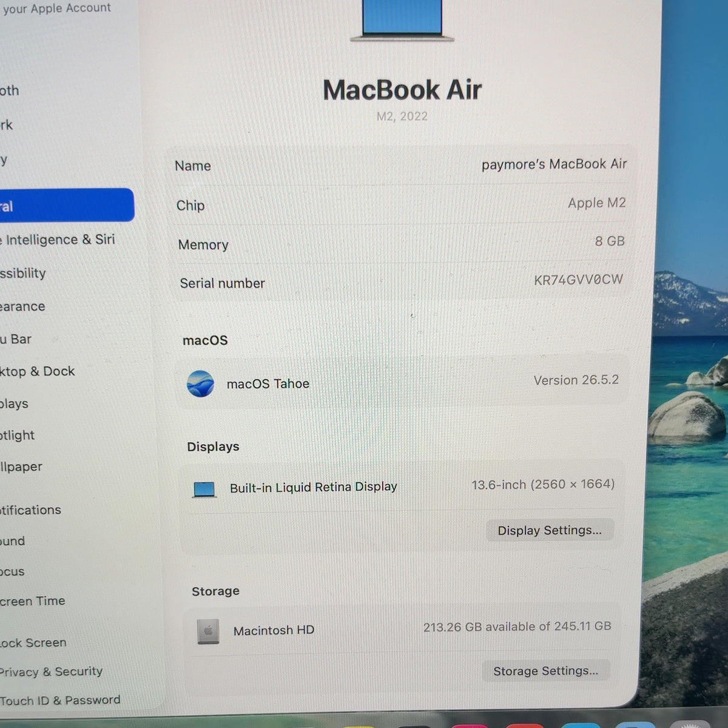Open Appearance settings in sidebar
This screenshot has width=728, height=728.
click(x=23, y=306)
